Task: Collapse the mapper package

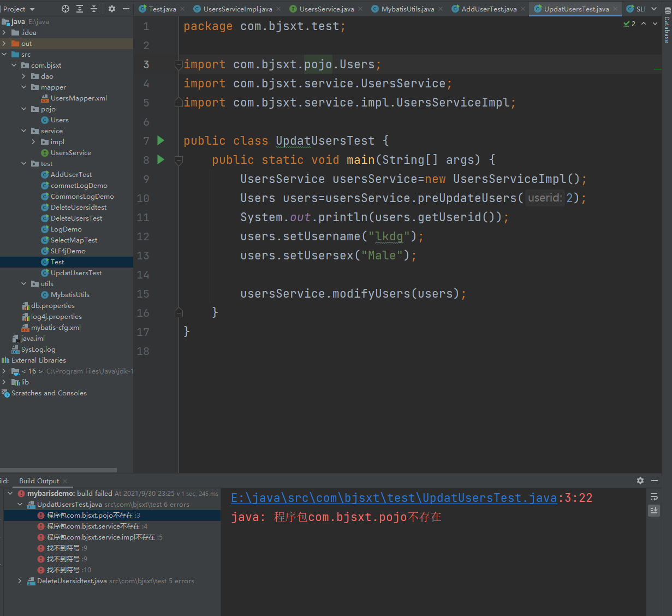Action: 24,87
